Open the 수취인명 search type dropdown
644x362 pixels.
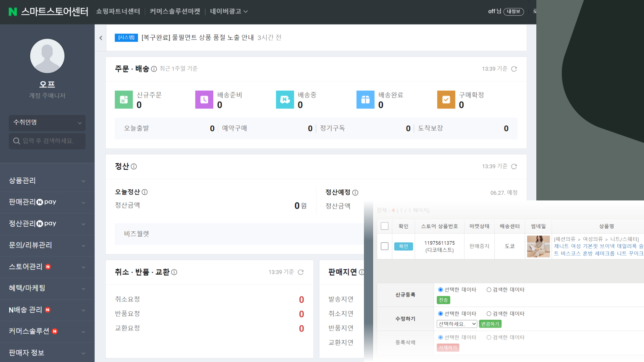point(47,123)
